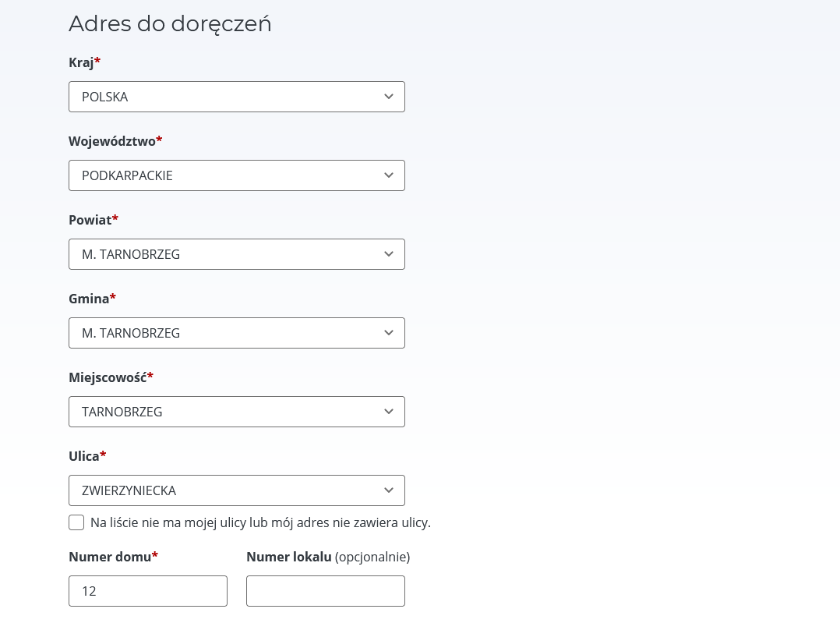Click the chevron arrow in the Powiat field
The width and height of the screenshot is (840, 623).
click(388, 254)
